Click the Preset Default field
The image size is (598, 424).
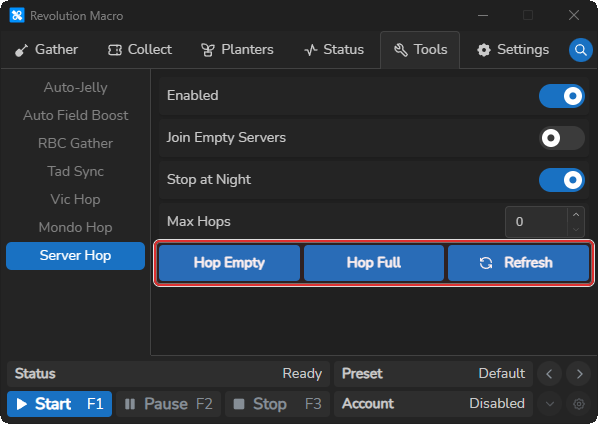433,374
